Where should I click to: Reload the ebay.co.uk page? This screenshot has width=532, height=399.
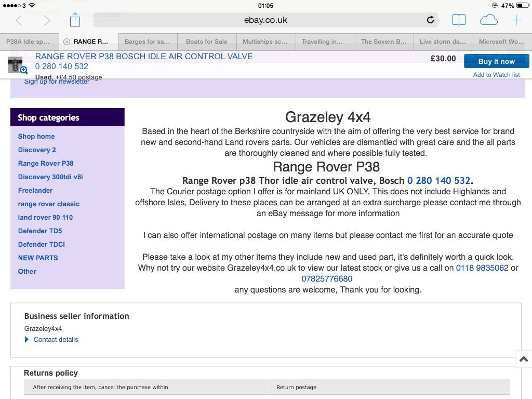coord(430,20)
